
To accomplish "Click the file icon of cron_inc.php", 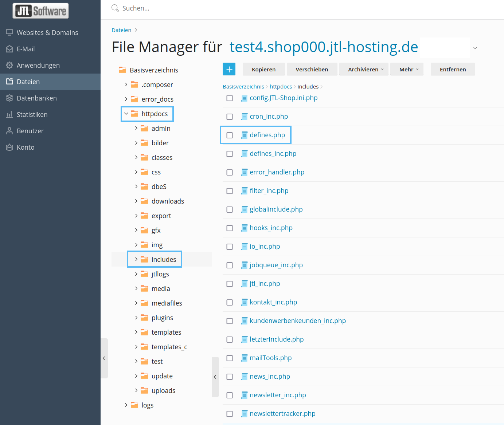I will tap(244, 117).
